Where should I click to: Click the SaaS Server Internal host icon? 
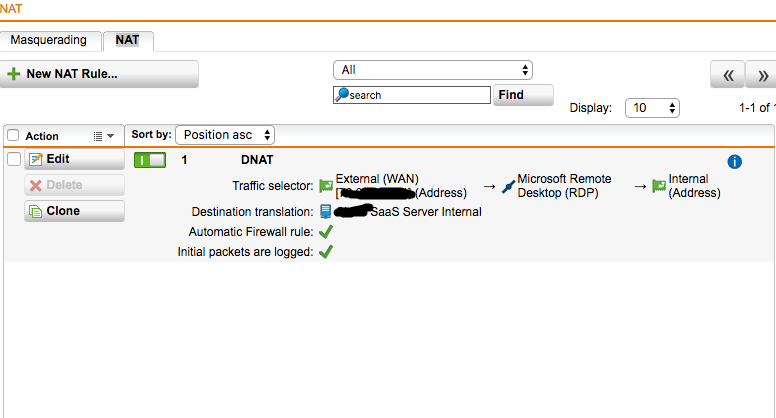[326, 212]
